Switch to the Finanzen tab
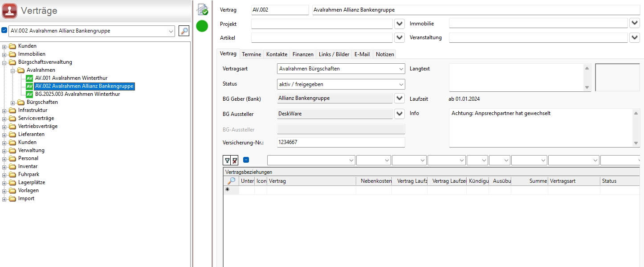The height and width of the screenshot is (267, 644). point(303,54)
